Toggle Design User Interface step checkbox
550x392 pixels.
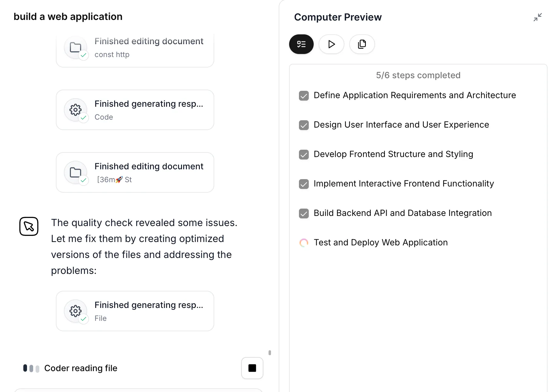click(x=304, y=125)
